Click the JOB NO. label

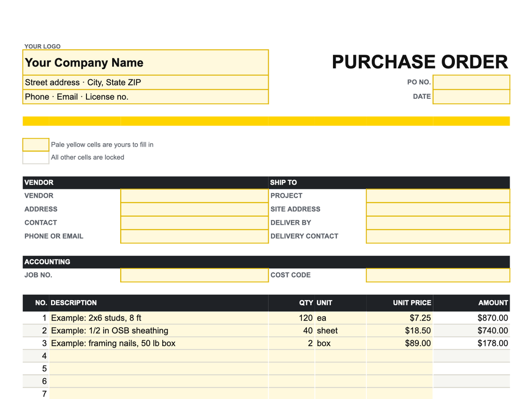coord(38,275)
